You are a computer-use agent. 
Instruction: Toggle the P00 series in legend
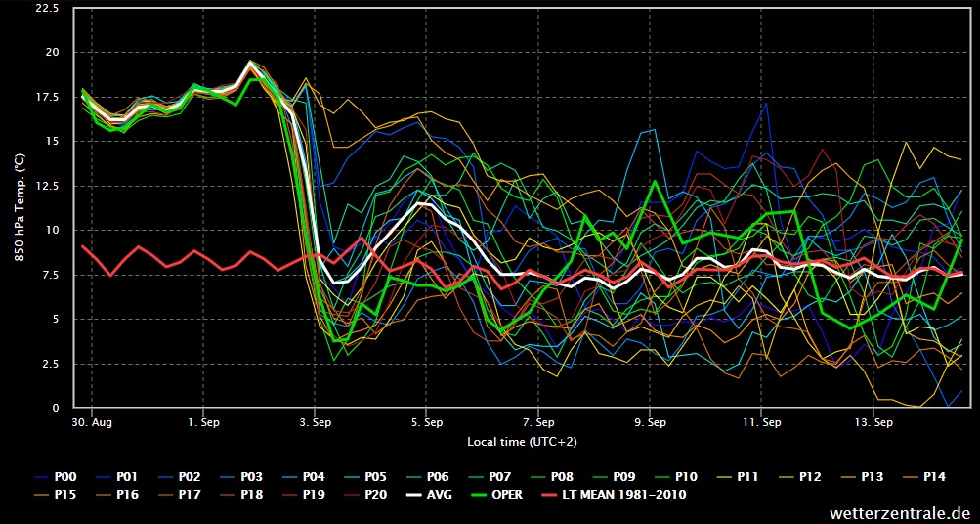pos(55,477)
